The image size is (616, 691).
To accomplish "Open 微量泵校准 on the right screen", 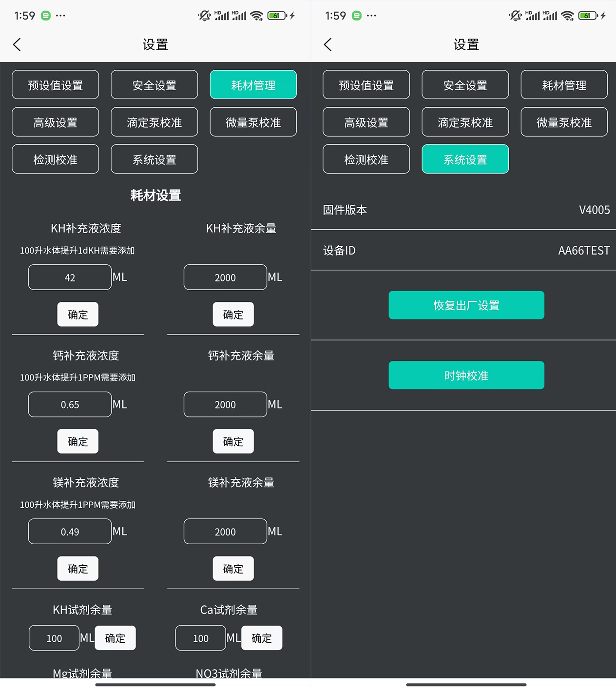I will coord(564,122).
